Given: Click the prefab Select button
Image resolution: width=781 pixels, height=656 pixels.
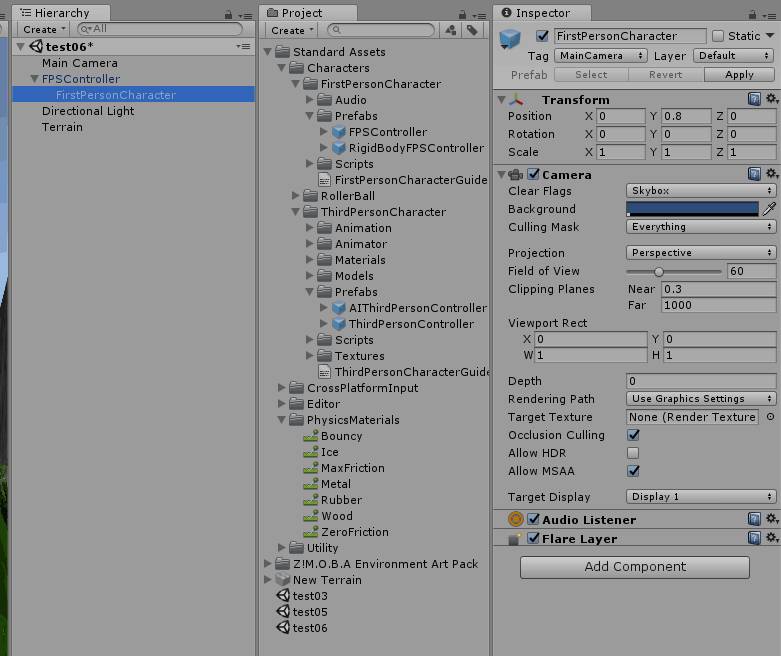Looking at the screenshot, I should (x=591, y=75).
